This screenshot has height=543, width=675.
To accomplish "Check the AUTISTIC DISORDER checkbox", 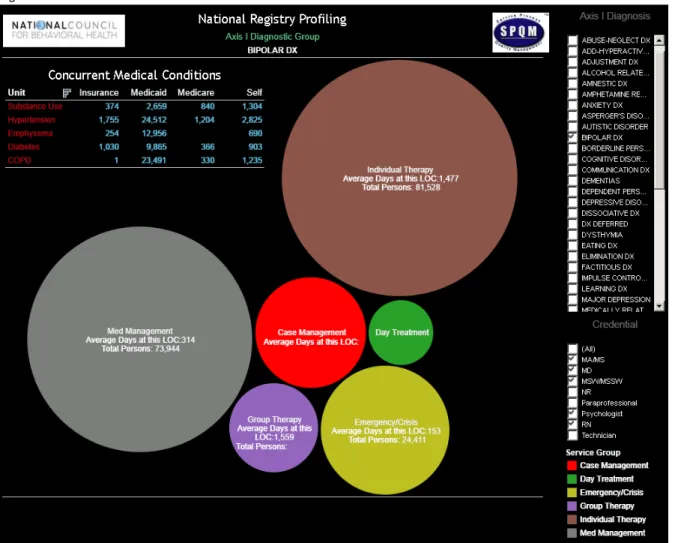I will (x=573, y=127).
